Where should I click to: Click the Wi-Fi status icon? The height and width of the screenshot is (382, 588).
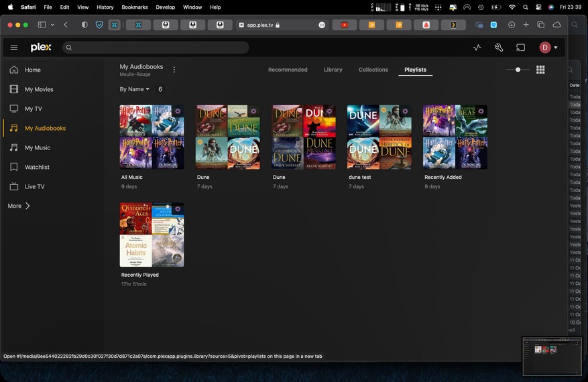coord(512,7)
